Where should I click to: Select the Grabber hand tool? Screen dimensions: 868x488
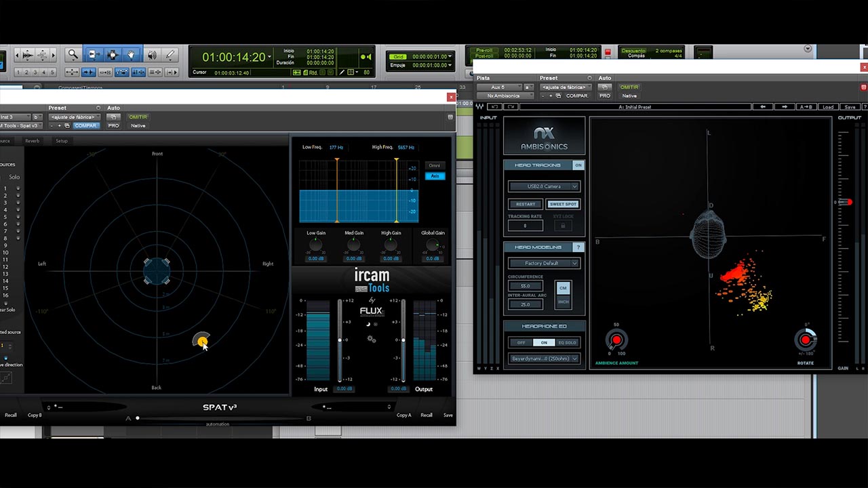coord(132,55)
